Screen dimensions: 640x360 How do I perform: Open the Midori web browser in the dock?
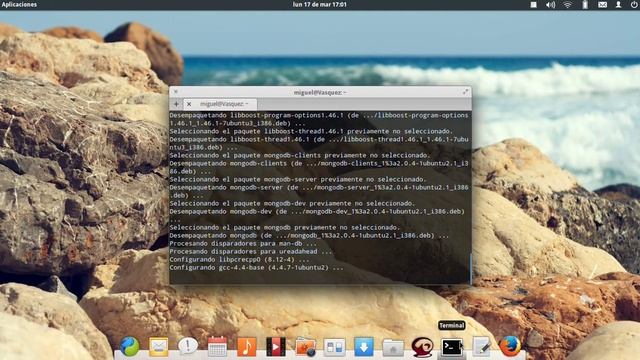coord(130,347)
